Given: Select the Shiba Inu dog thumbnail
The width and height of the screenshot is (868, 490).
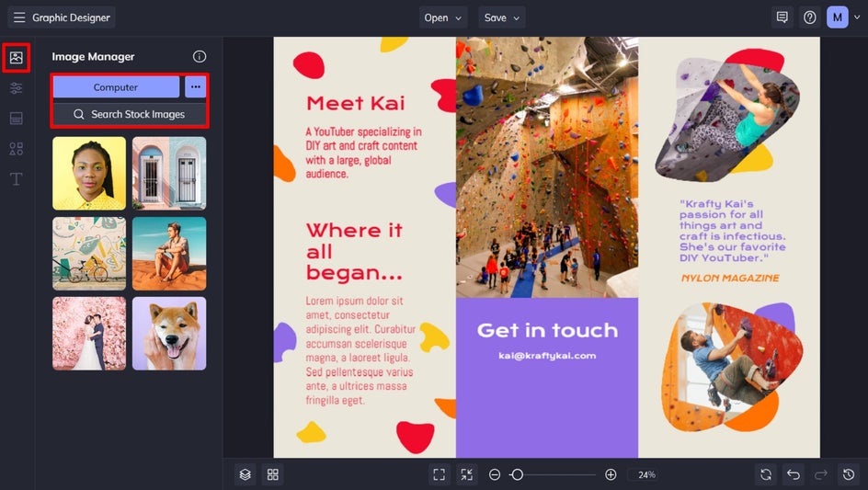Looking at the screenshot, I should click(x=169, y=334).
